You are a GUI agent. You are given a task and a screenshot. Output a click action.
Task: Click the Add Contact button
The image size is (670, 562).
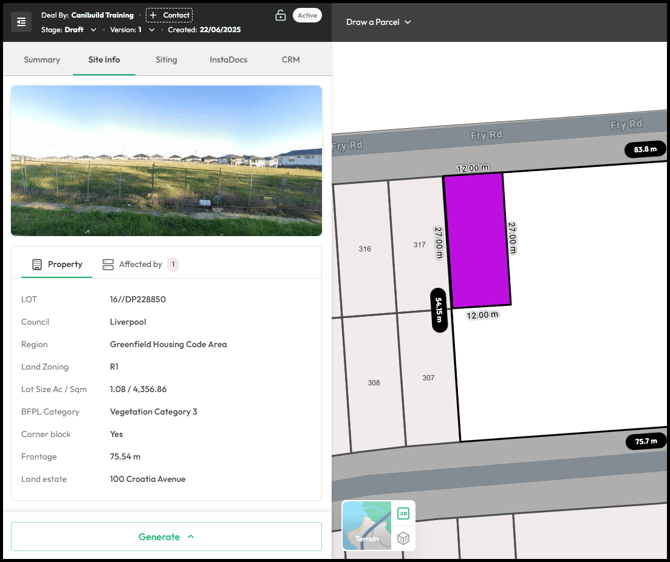click(x=169, y=15)
